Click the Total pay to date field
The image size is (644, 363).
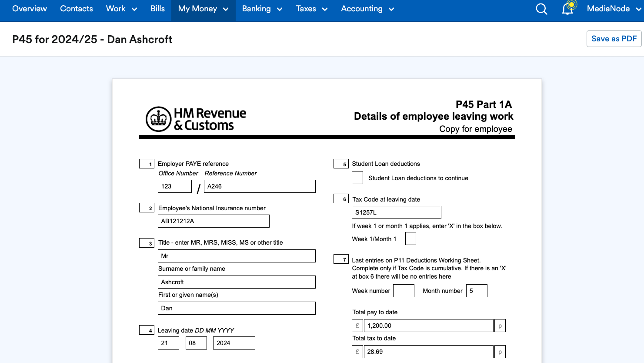pos(428,326)
